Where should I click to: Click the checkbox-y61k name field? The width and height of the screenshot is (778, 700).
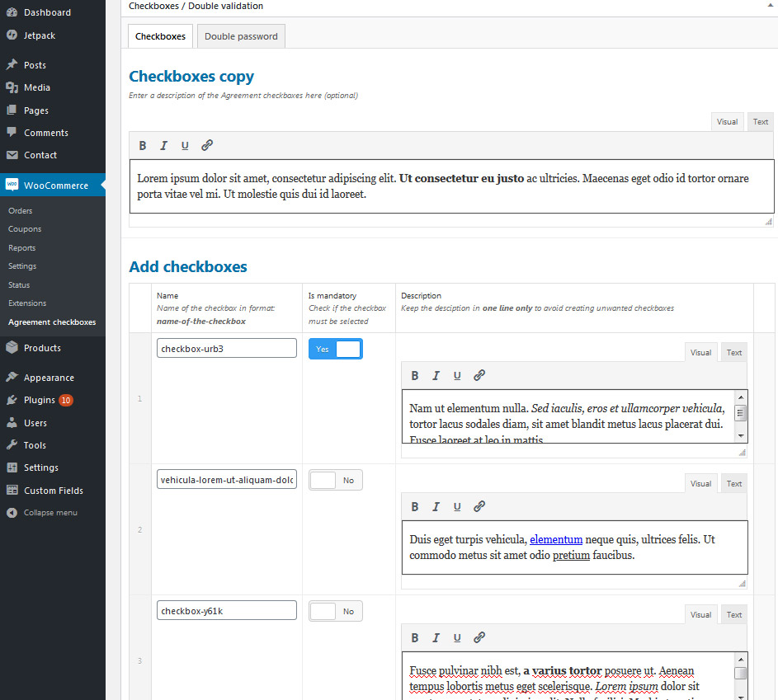(x=227, y=610)
